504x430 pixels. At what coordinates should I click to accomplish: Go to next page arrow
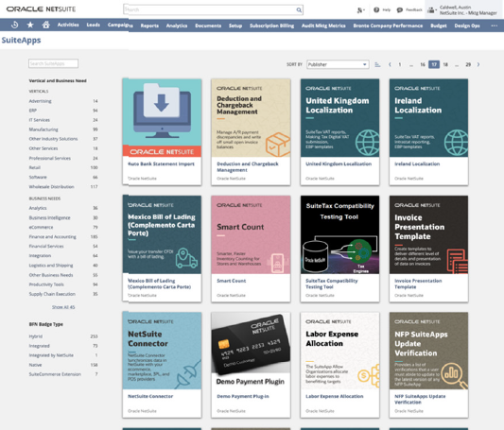(x=478, y=64)
